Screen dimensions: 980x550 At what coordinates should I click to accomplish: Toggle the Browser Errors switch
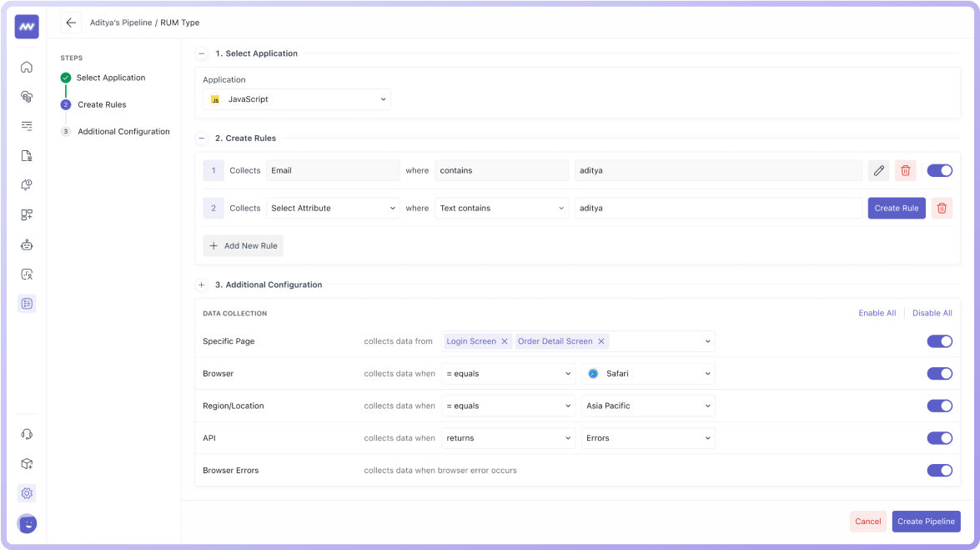[939, 471]
